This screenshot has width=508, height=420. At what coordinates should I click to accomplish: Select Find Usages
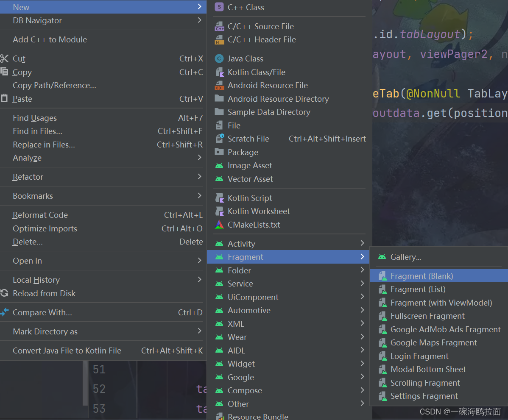(x=103, y=118)
